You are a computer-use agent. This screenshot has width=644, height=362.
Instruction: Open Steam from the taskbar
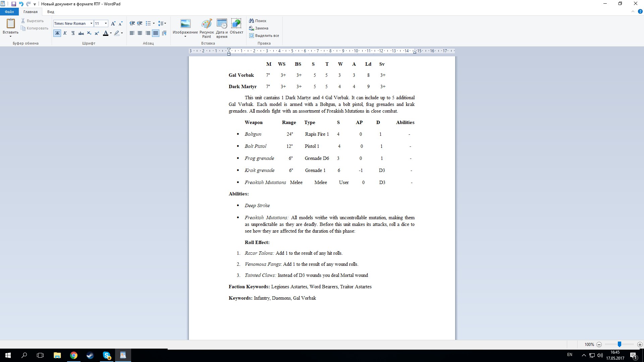click(x=90, y=355)
